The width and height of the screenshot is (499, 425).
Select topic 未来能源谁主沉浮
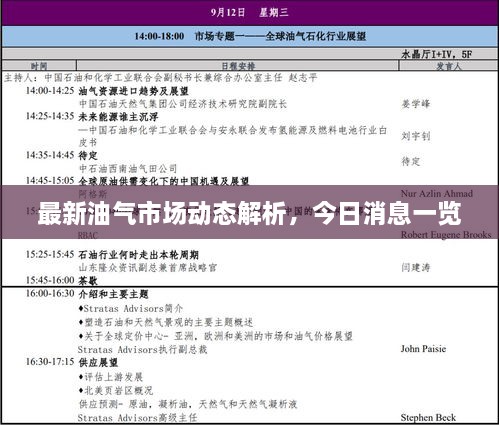click(x=118, y=117)
